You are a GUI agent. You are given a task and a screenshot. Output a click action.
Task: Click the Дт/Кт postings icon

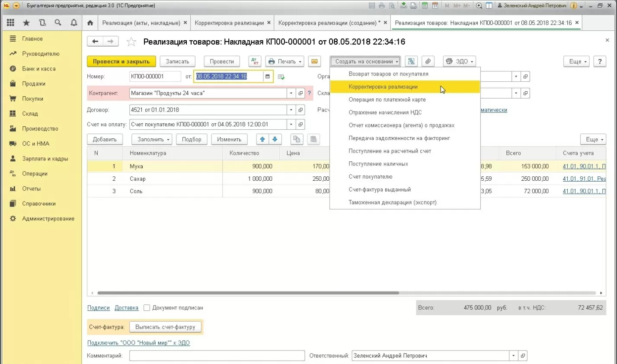pyautogui.click(x=255, y=61)
